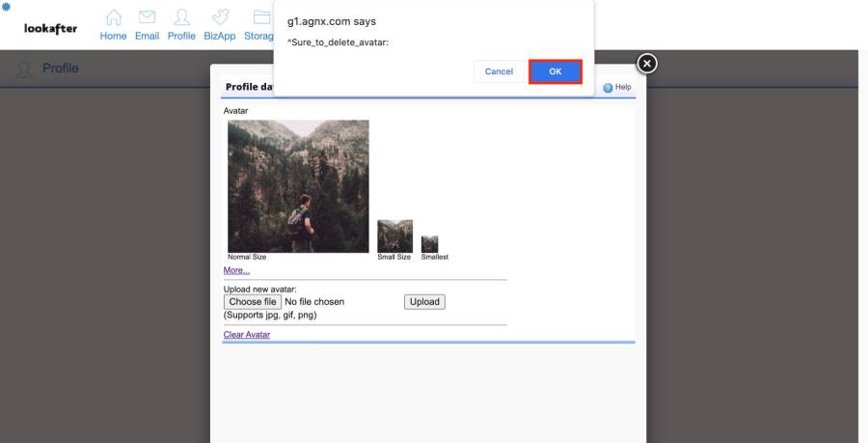Click the blue spinner icon at top-left corner

tap(6, 6)
